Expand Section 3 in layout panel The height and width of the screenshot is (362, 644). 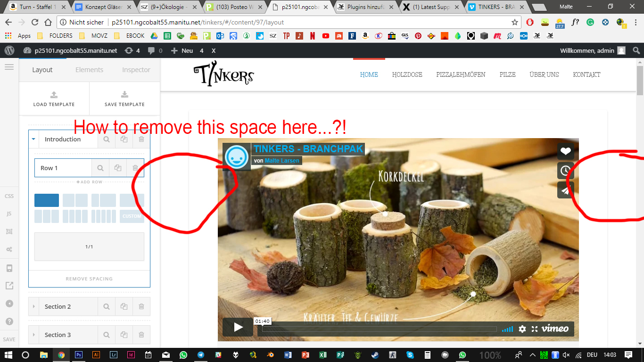(33, 335)
